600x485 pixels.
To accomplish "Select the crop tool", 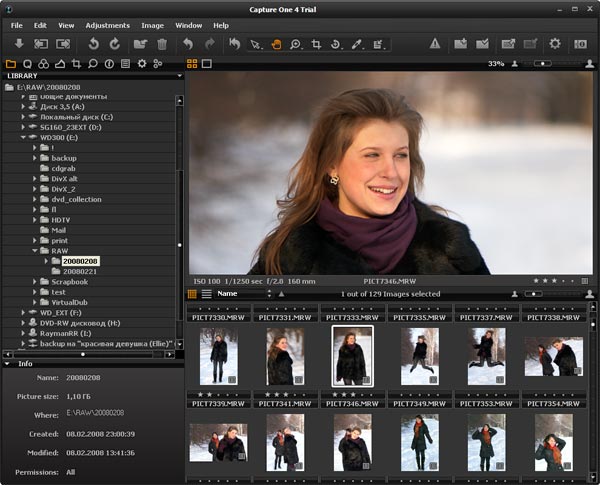I will pyautogui.click(x=316, y=44).
